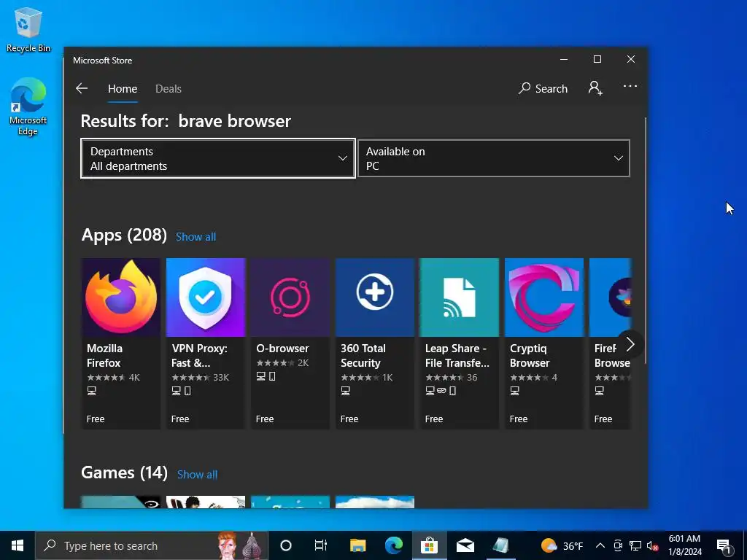Switch to the Home tab

[123, 89]
